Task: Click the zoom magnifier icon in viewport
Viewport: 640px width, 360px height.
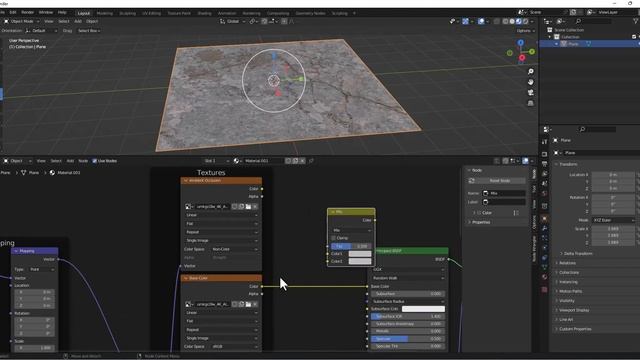Action: tap(531, 71)
